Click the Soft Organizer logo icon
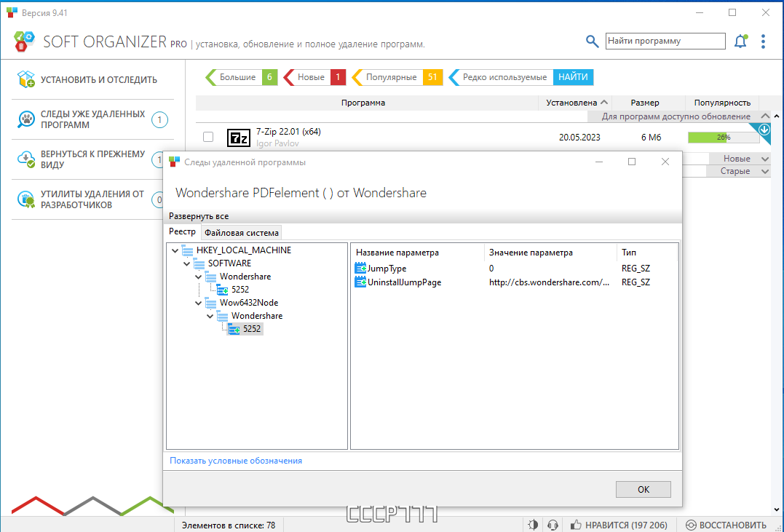Image resolution: width=784 pixels, height=532 pixels. click(x=24, y=41)
